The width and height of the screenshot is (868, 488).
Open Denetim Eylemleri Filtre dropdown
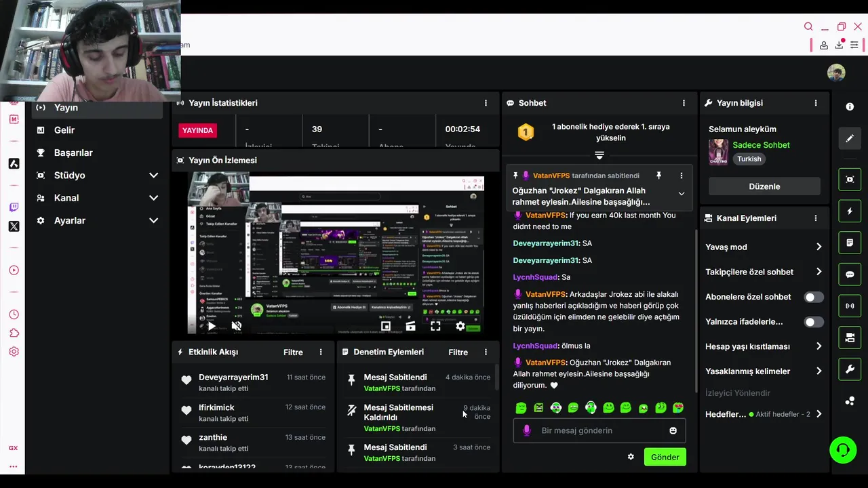click(458, 352)
